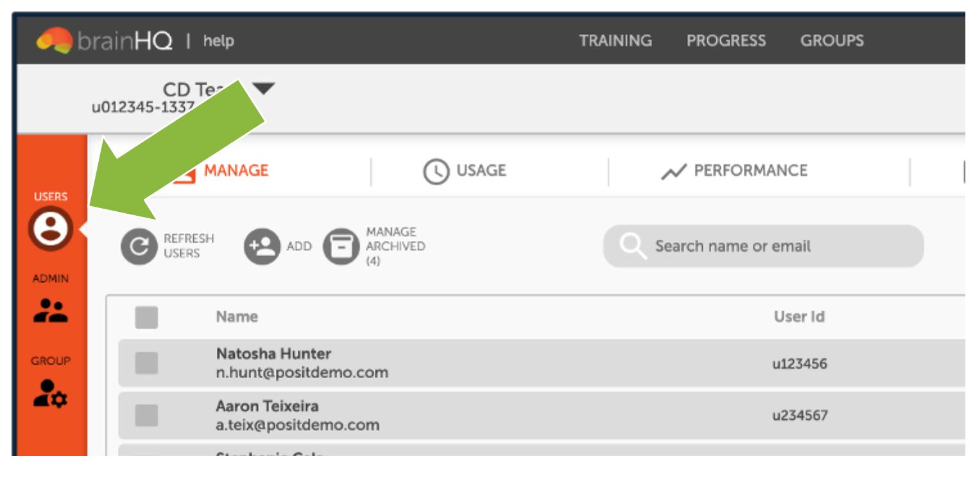Click the Manage Archived (4) label

[395, 247]
